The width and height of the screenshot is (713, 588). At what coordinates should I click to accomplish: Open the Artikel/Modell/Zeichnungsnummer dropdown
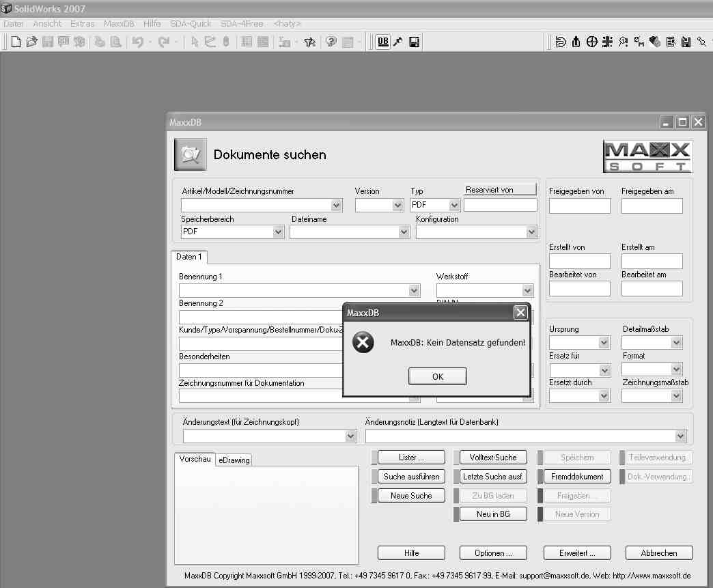point(336,205)
